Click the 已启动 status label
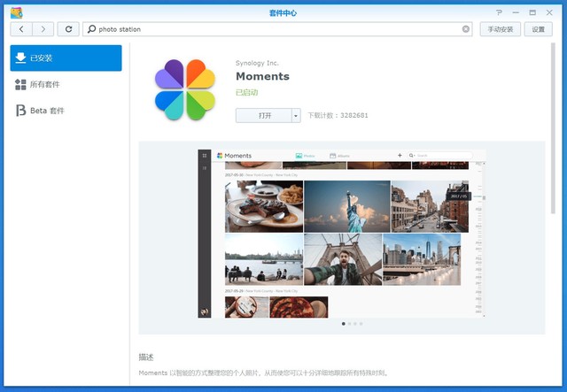The width and height of the screenshot is (567, 392). [246, 93]
